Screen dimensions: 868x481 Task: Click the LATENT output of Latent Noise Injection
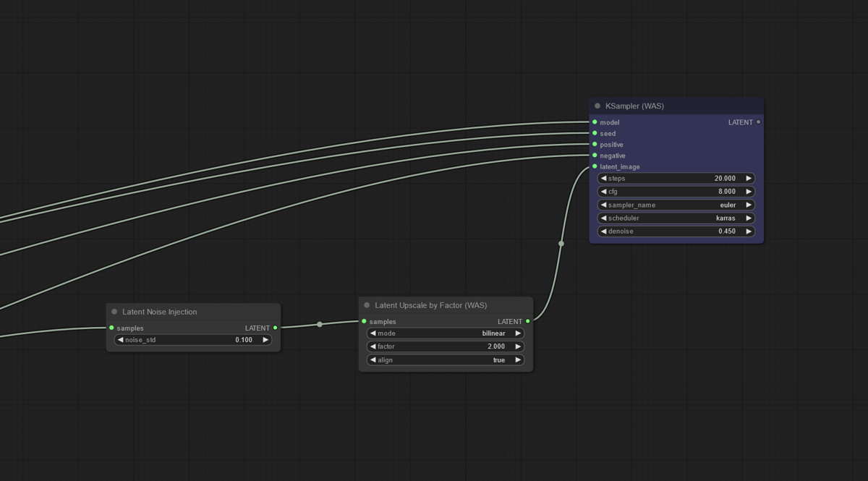click(x=274, y=328)
